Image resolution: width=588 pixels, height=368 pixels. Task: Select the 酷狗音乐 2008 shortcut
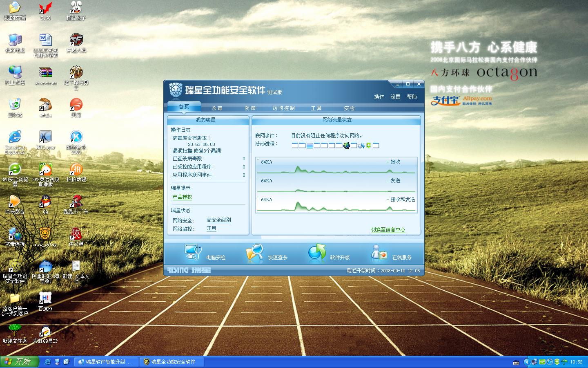click(x=76, y=142)
